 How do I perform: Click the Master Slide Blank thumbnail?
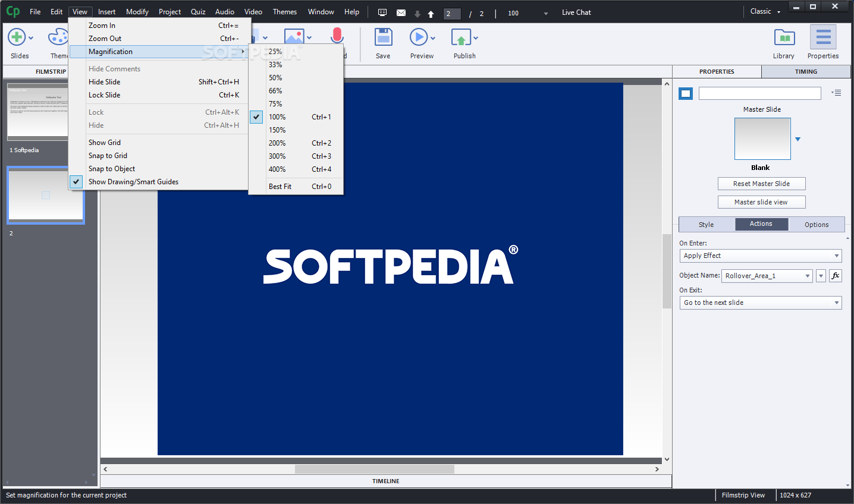762,138
